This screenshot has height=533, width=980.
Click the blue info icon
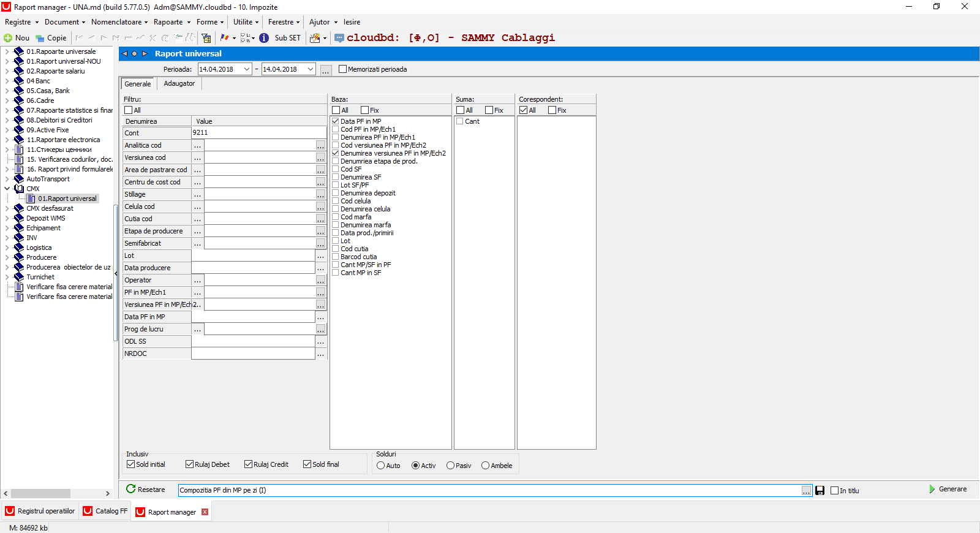click(x=264, y=38)
